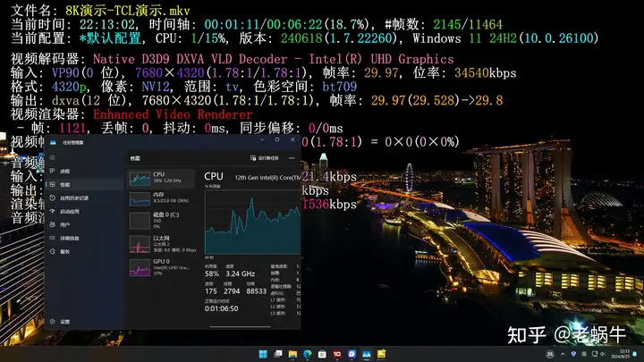This screenshot has height=362, width=644.
Task: Click '12th Gen Intel(R) Core' CPU name
Action: 267,178
